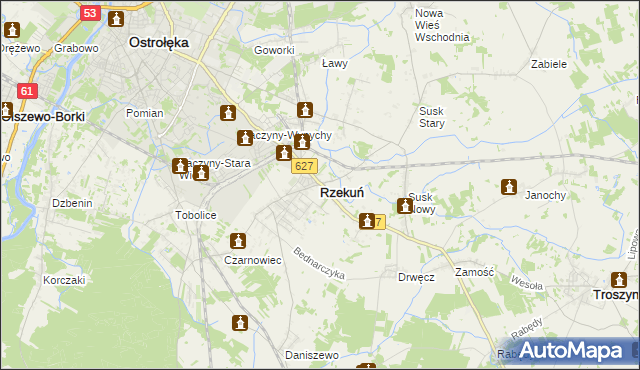Click the Nowa Wieś Wschodnia label
This screenshot has height=370, width=640.
tap(442, 25)
